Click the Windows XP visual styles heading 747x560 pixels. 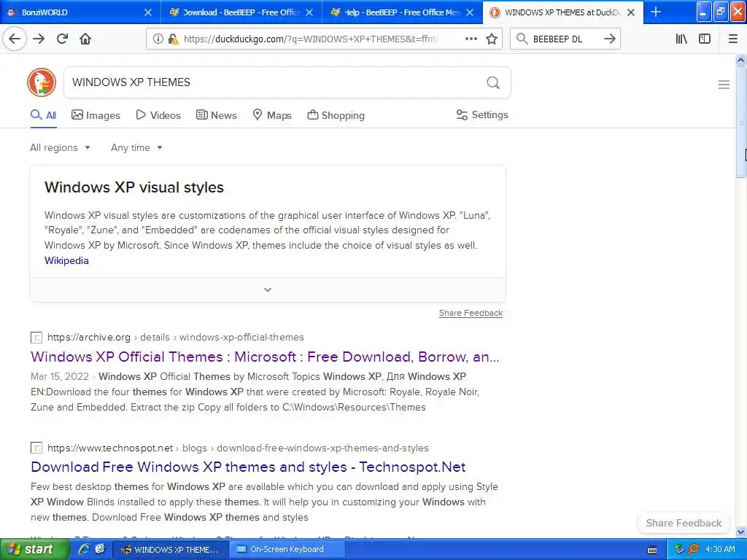(x=134, y=187)
